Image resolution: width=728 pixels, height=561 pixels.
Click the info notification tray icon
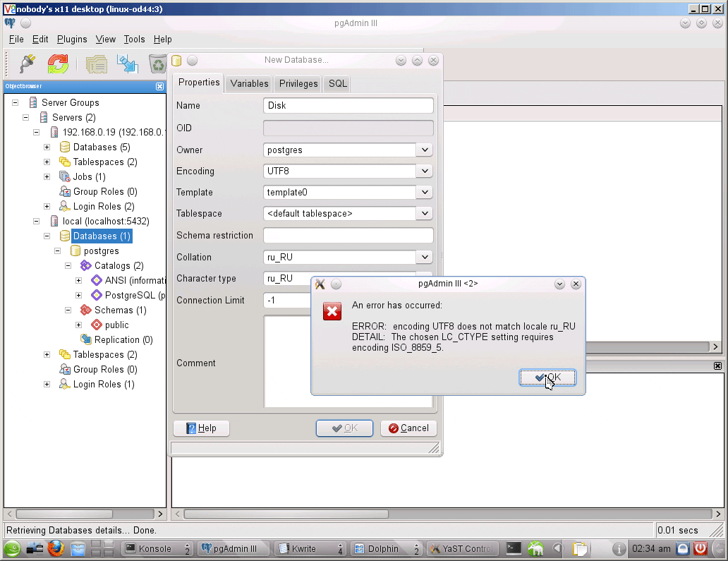[619, 549]
